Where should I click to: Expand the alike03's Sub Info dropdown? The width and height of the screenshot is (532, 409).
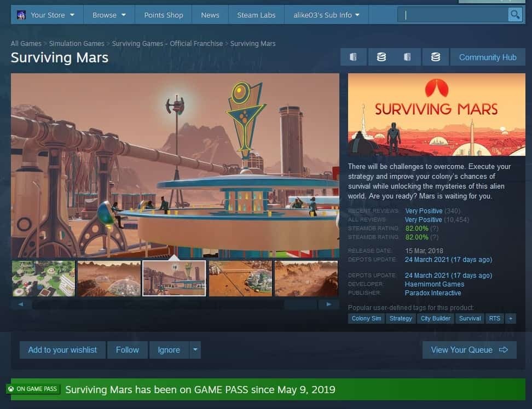coord(326,15)
